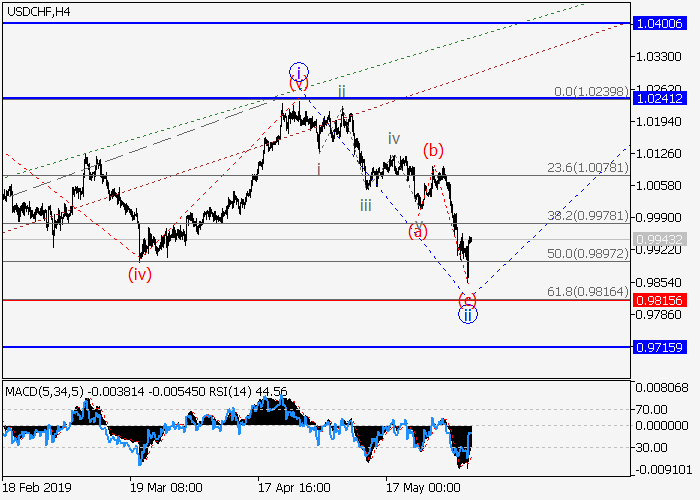Viewport: 700px width, 500px height.
Task: Select the red circled (c) wave label
Action: [467, 299]
